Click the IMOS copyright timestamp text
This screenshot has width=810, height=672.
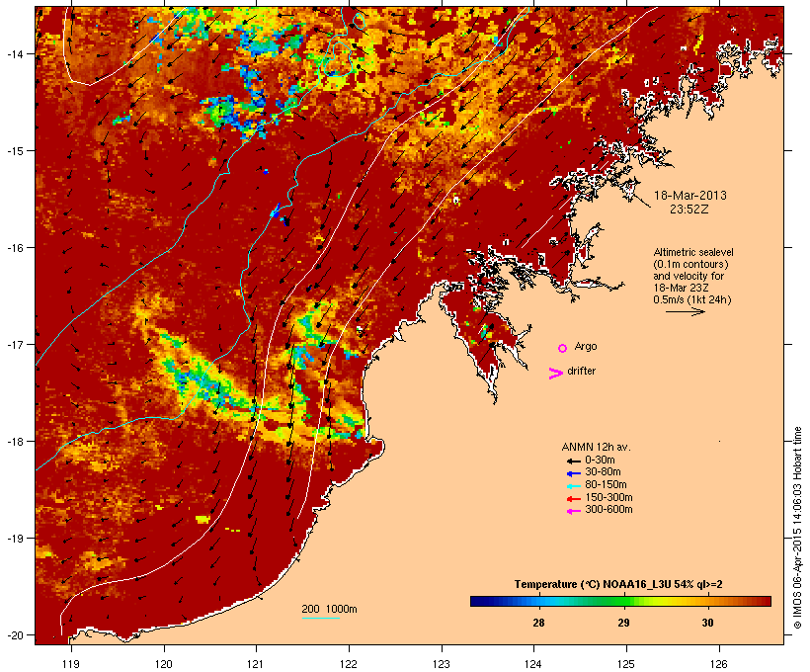pos(797,528)
